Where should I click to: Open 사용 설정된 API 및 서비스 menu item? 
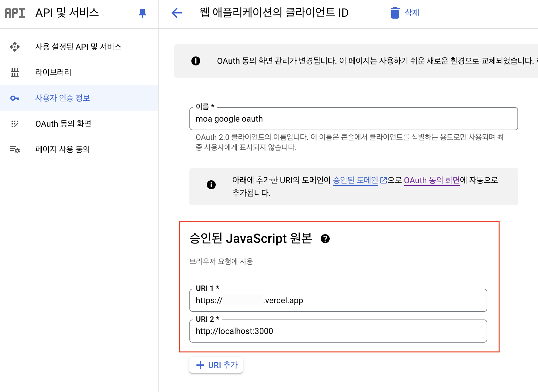[79, 47]
